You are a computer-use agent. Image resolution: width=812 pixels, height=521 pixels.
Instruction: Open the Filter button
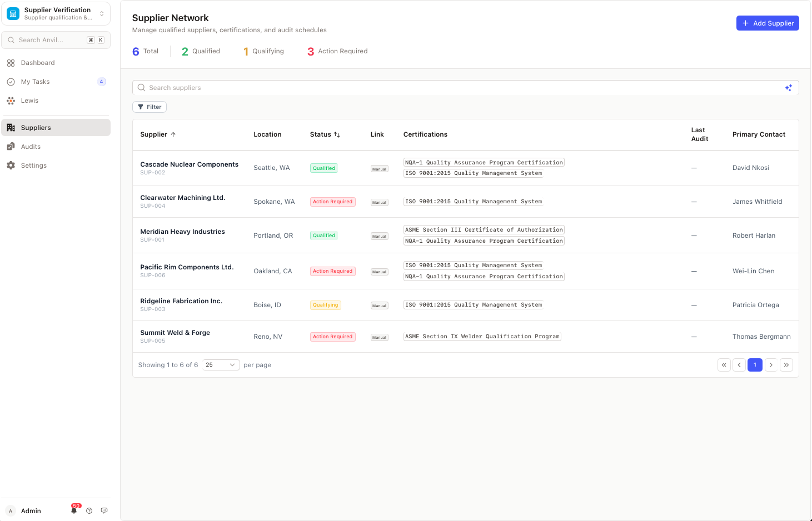point(150,107)
